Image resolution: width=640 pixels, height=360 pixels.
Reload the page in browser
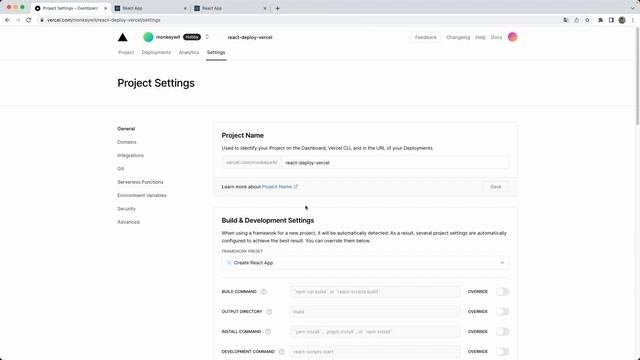29,20
